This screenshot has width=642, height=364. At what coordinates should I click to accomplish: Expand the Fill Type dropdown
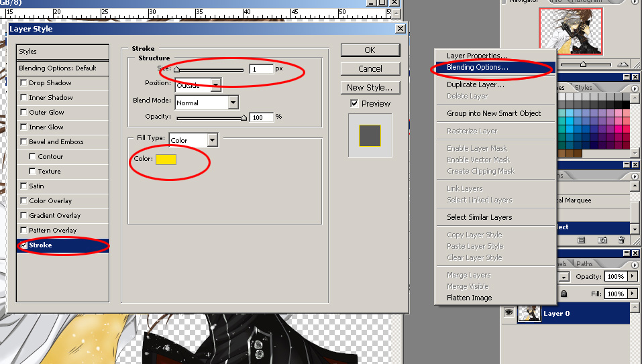(x=212, y=140)
